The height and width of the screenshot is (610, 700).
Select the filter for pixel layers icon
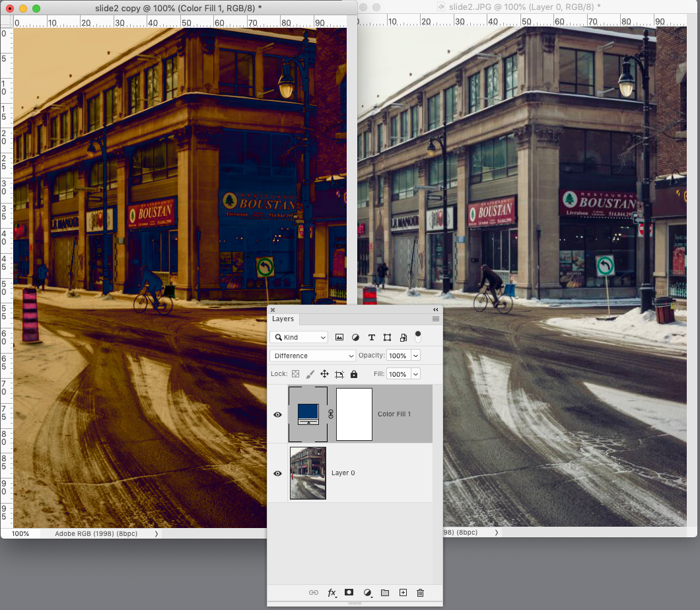pyautogui.click(x=339, y=337)
